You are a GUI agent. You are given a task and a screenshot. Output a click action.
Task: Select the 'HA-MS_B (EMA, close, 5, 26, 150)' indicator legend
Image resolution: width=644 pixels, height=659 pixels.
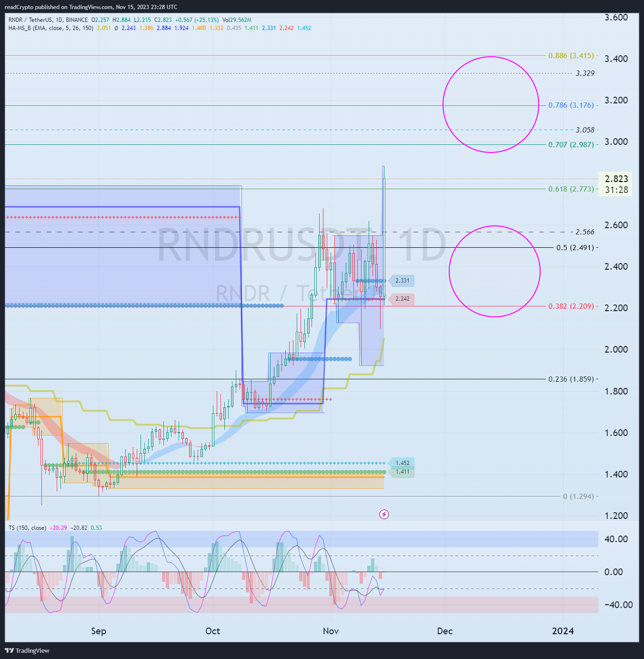coord(51,28)
